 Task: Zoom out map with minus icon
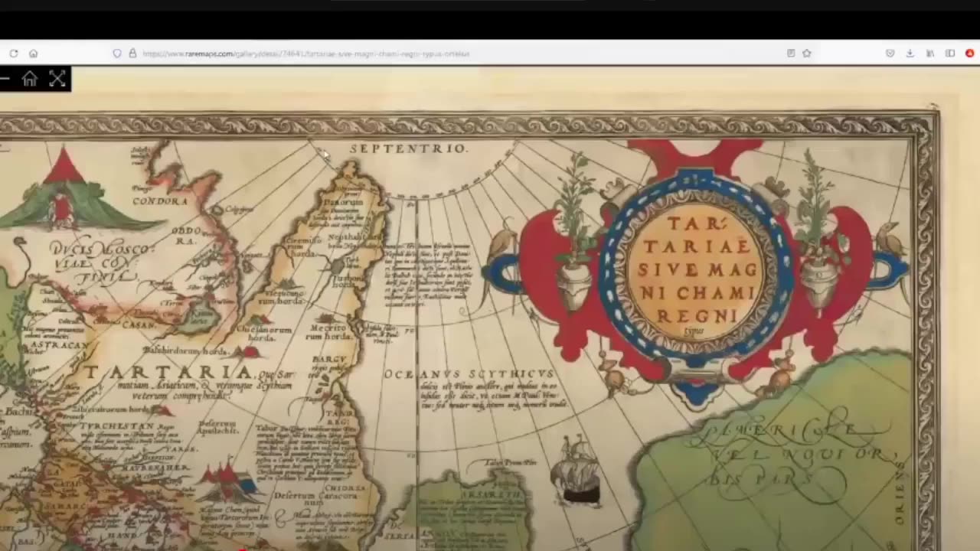pos(5,78)
